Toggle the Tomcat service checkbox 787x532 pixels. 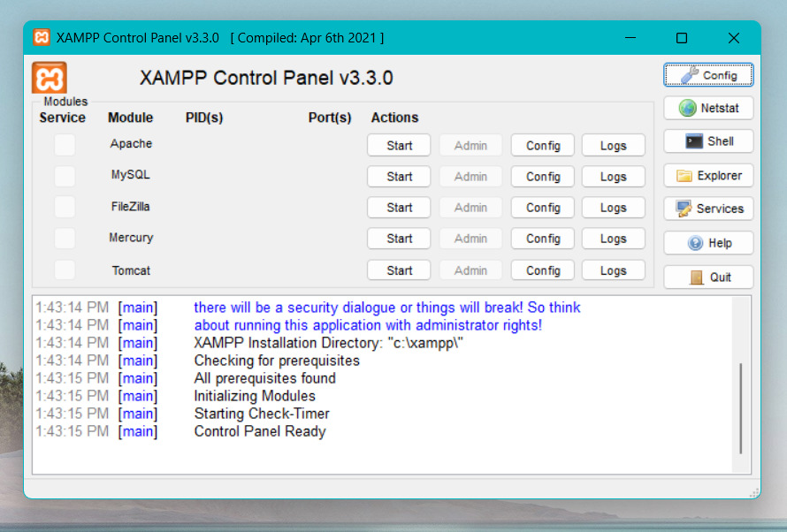(65, 270)
